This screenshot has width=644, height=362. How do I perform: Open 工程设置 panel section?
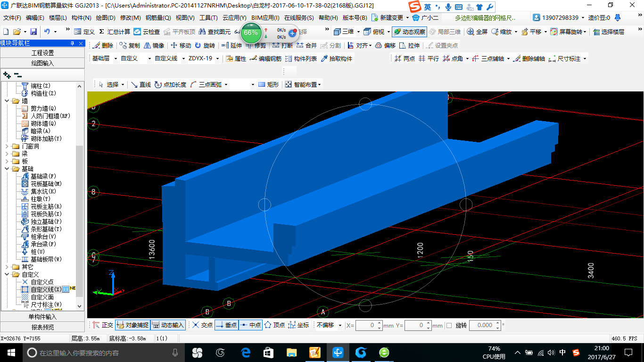pyautogui.click(x=42, y=53)
